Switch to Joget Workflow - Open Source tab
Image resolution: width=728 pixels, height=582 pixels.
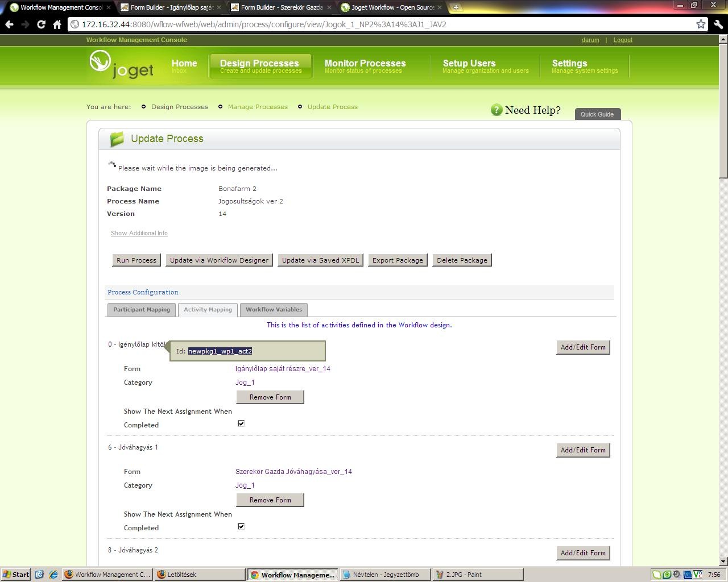click(x=390, y=7)
